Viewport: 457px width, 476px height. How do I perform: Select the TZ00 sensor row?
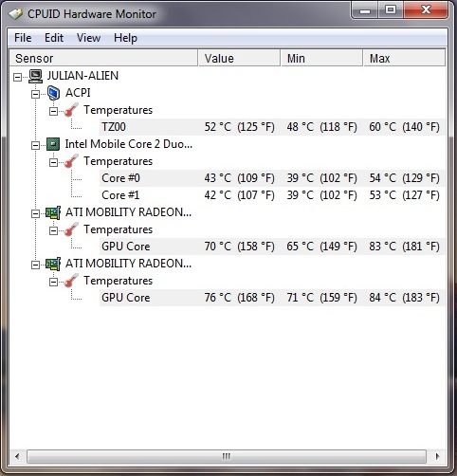272,127
